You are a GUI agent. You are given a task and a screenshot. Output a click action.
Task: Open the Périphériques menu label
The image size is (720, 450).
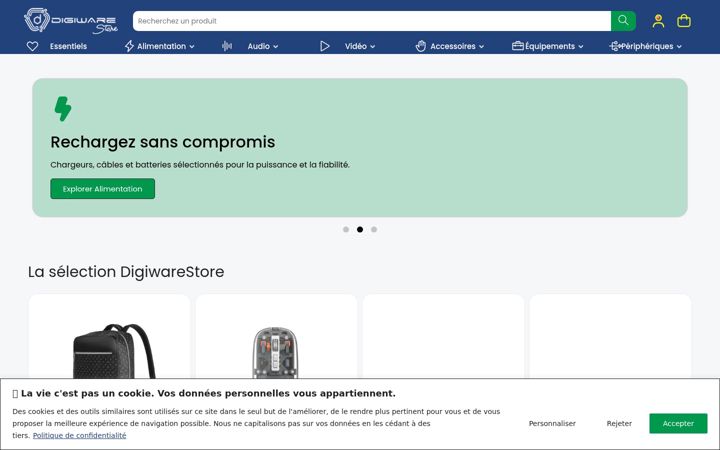click(647, 46)
